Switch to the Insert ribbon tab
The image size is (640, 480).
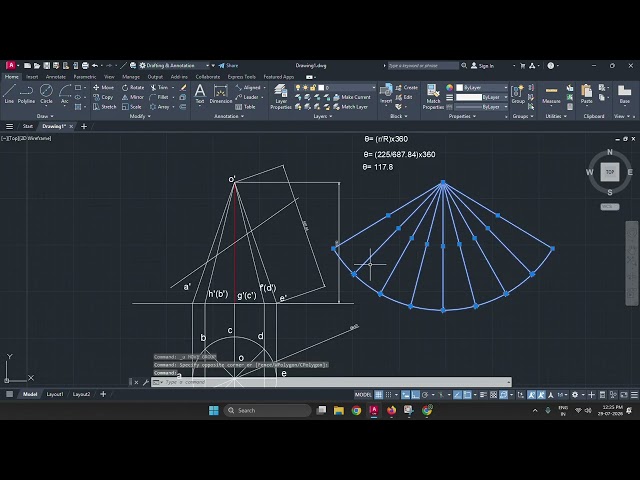(x=32, y=77)
